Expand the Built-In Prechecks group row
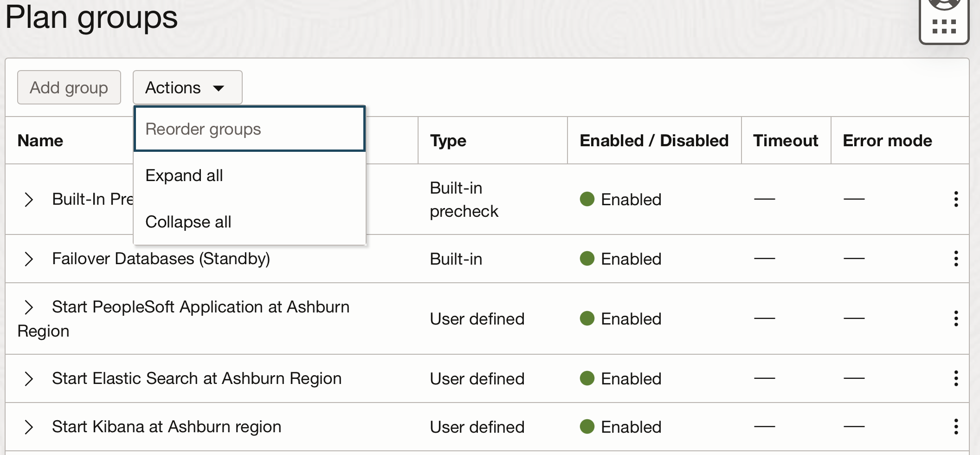 pos(29,200)
